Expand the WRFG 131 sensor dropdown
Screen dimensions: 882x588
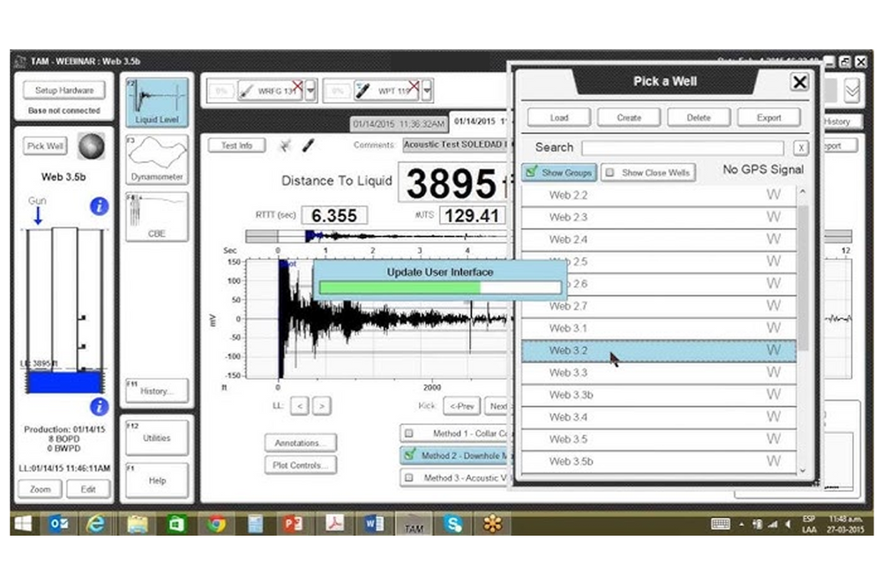tap(310, 92)
